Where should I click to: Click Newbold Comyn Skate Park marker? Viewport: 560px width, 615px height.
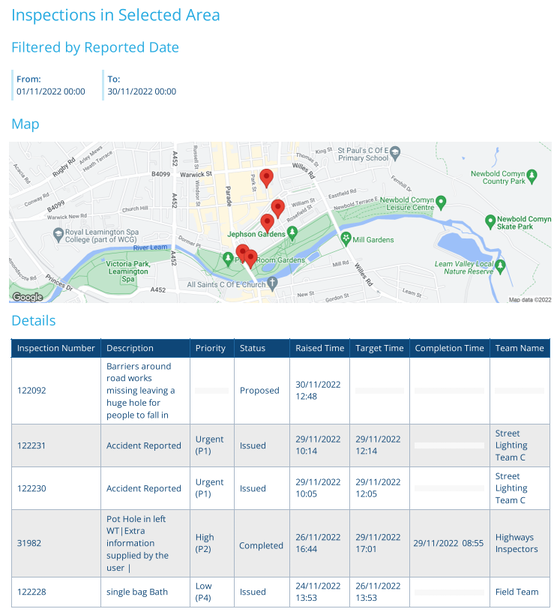click(490, 222)
